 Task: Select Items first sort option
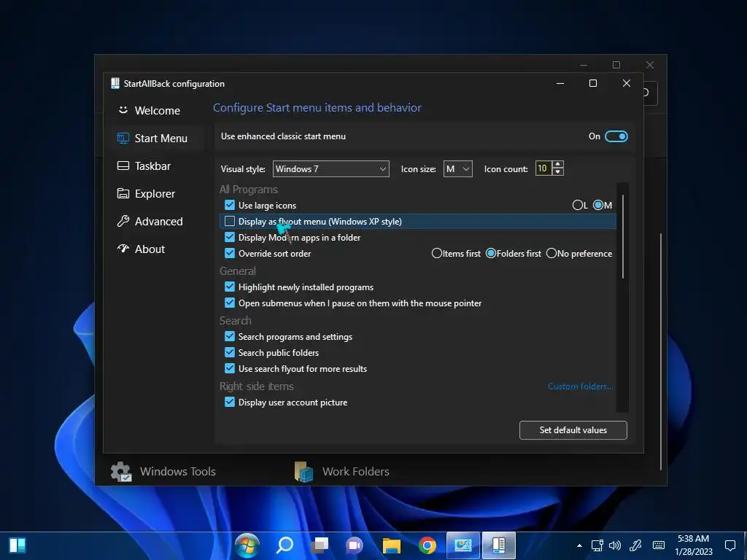coord(436,253)
